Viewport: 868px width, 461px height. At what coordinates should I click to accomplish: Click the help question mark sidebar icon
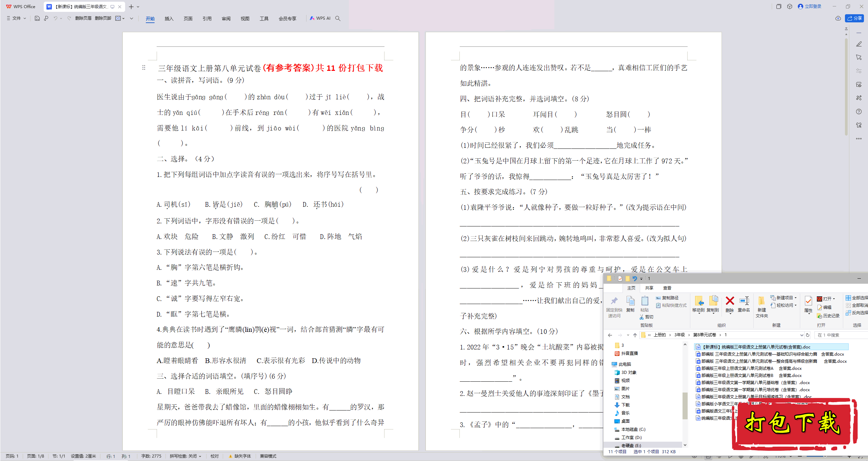click(859, 112)
